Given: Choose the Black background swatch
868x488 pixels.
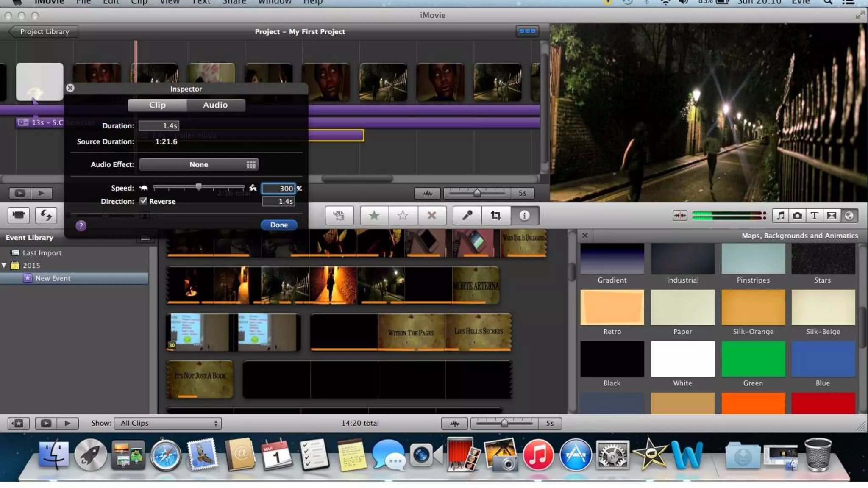Looking at the screenshot, I should point(612,359).
